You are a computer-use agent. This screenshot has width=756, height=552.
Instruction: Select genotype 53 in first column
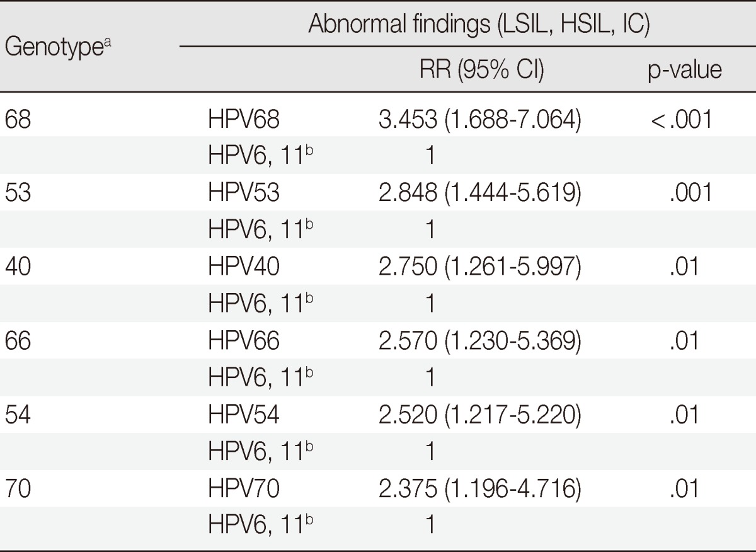pyautogui.click(x=18, y=193)
